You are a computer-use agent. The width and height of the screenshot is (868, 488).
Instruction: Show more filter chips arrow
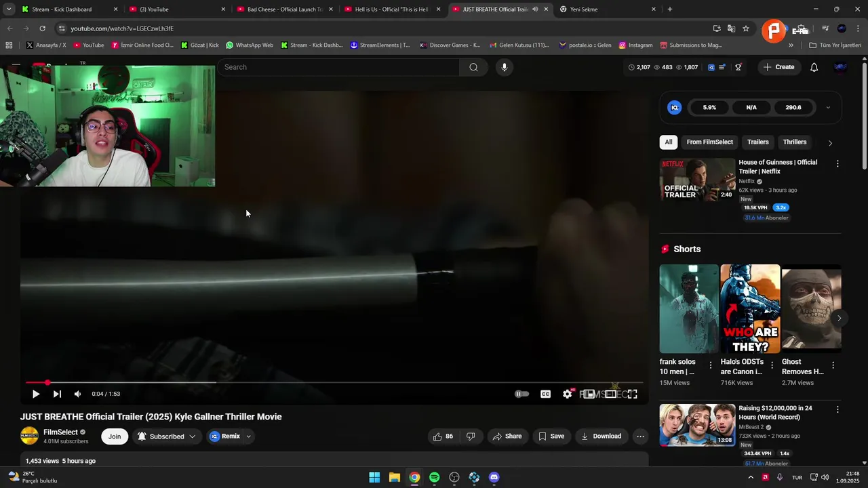click(x=830, y=143)
